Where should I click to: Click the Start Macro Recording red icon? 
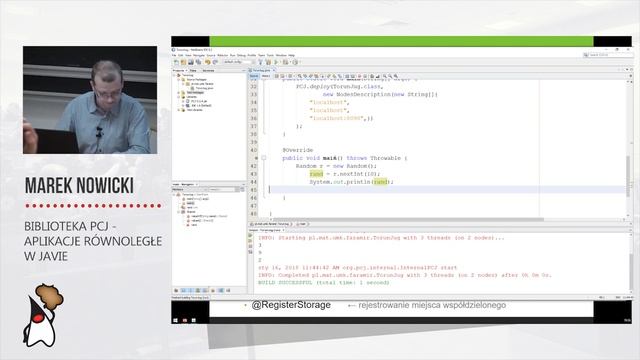[360, 76]
